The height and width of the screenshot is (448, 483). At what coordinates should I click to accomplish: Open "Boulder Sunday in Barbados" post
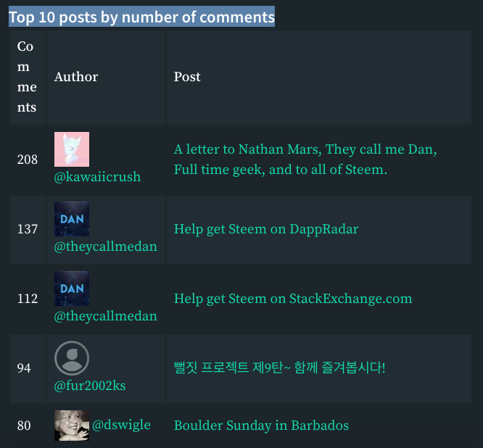[261, 426]
